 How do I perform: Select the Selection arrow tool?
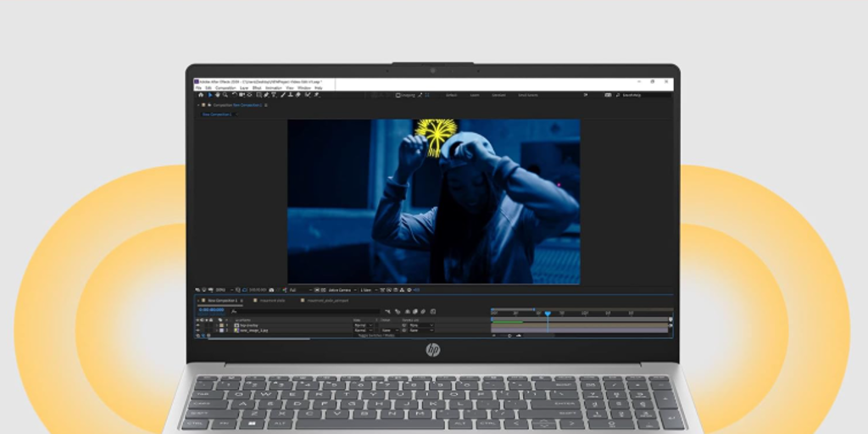coord(209,95)
